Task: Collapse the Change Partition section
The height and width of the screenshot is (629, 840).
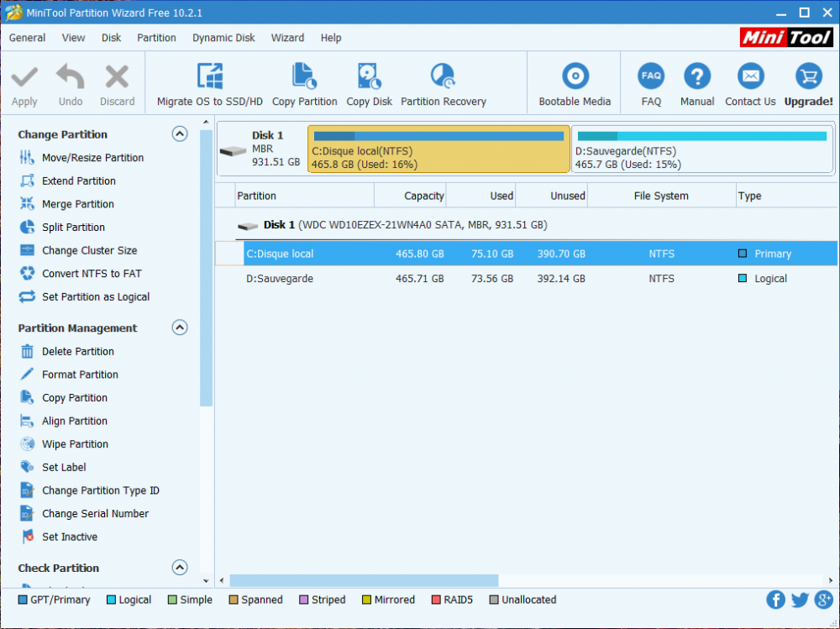Action: point(180,134)
